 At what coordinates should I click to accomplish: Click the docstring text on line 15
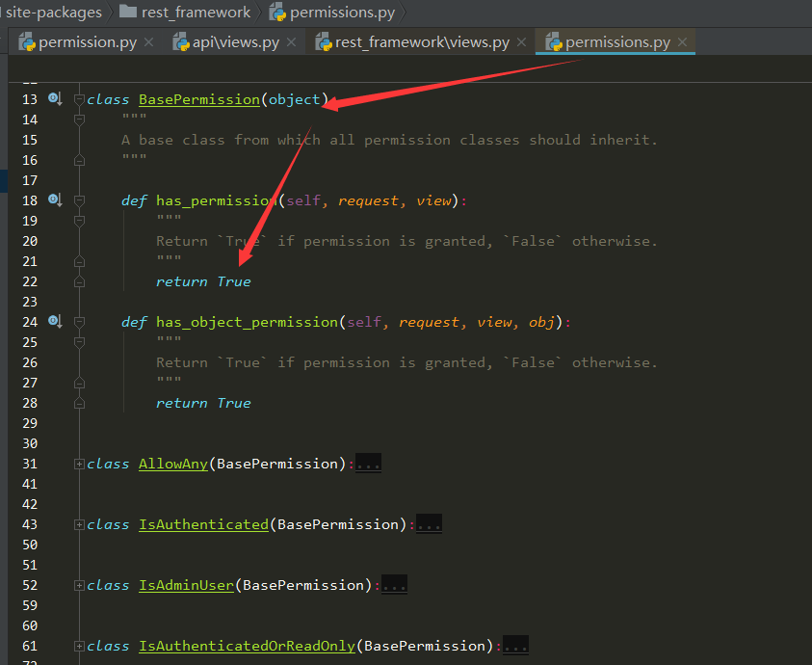(389, 140)
